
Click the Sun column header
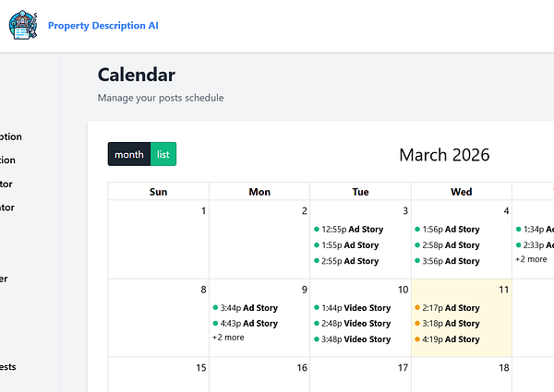click(158, 192)
